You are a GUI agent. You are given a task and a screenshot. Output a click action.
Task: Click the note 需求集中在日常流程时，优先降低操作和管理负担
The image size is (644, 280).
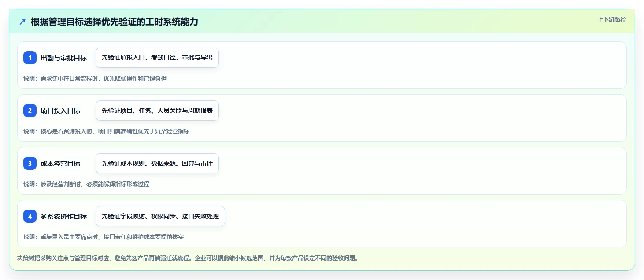104,78
